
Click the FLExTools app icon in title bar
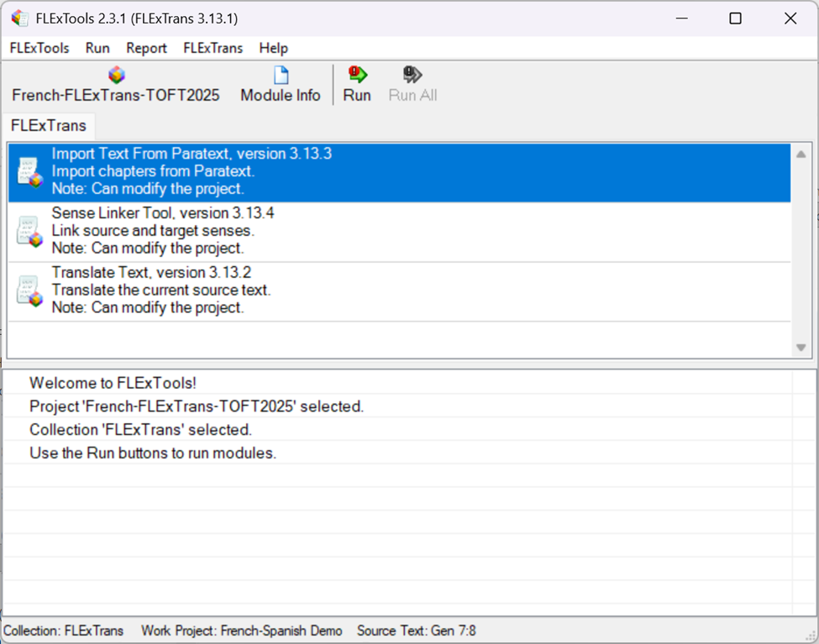tap(19, 18)
